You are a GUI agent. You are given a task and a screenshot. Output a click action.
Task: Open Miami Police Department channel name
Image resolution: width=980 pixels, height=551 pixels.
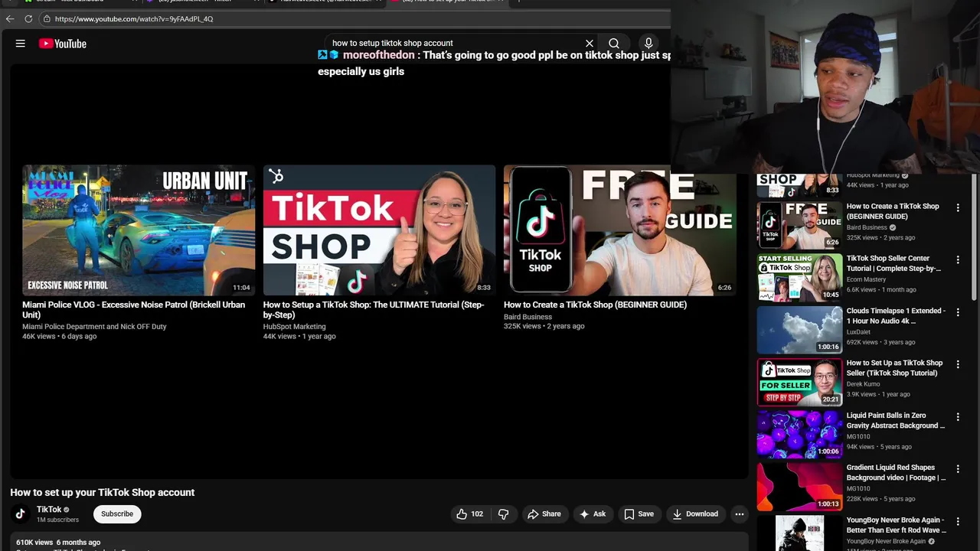point(94,327)
